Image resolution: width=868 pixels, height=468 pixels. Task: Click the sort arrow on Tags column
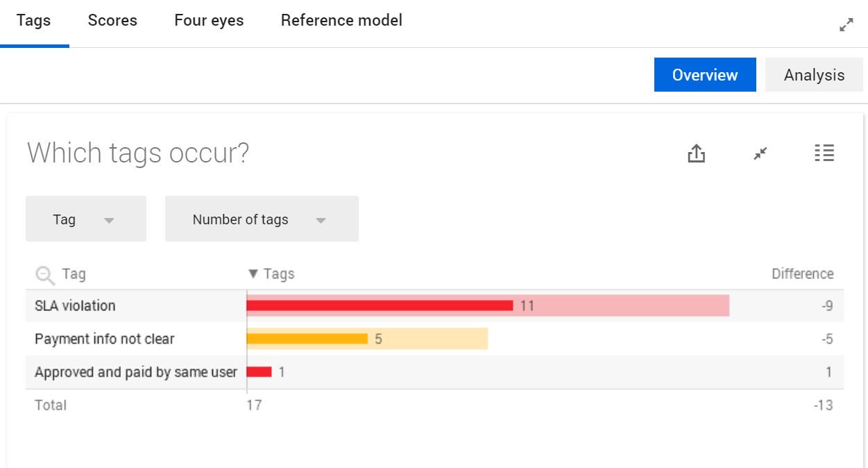pos(253,274)
